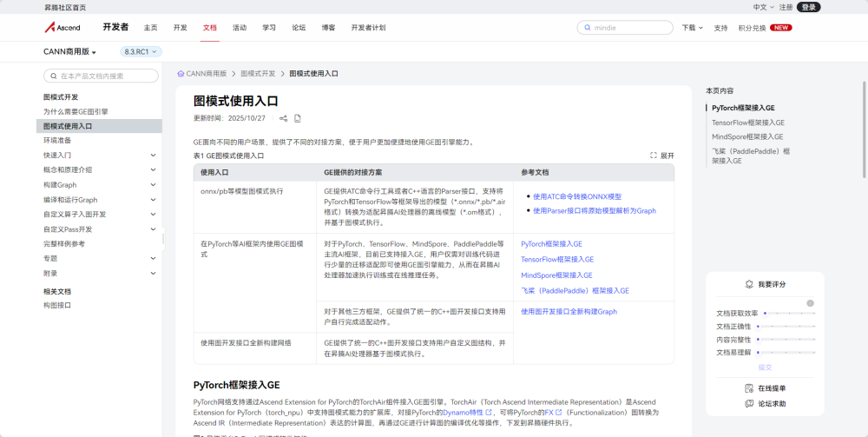Click the 论坛求助 forum icon

coord(749,404)
